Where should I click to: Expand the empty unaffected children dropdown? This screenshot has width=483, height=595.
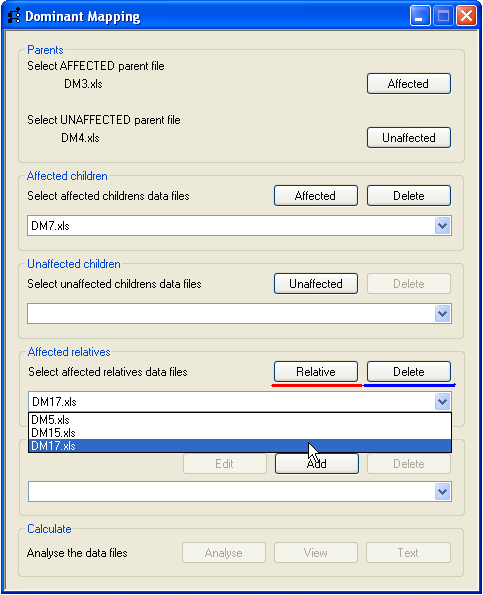pos(442,314)
